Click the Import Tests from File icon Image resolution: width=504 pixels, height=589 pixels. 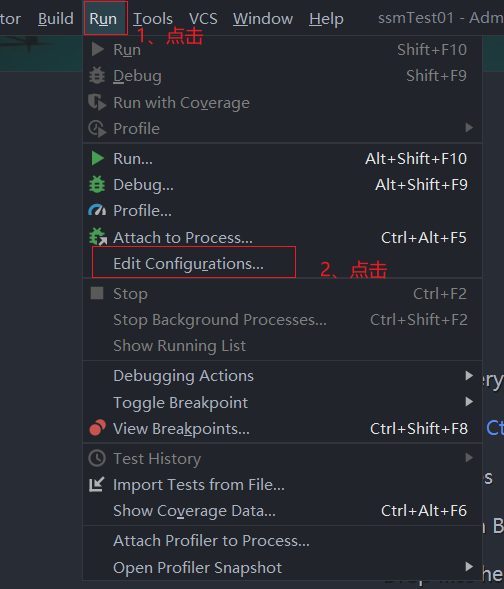(x=97, y=484)
